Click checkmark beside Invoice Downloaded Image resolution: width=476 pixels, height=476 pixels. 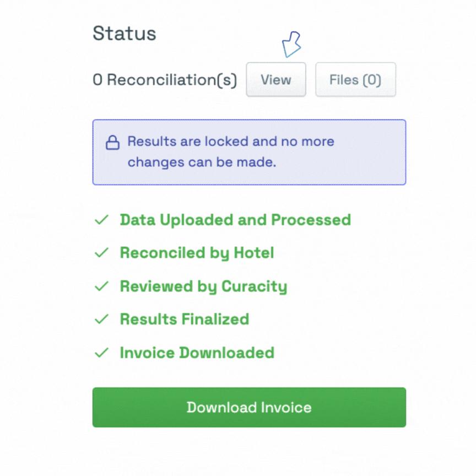(102, 353)
